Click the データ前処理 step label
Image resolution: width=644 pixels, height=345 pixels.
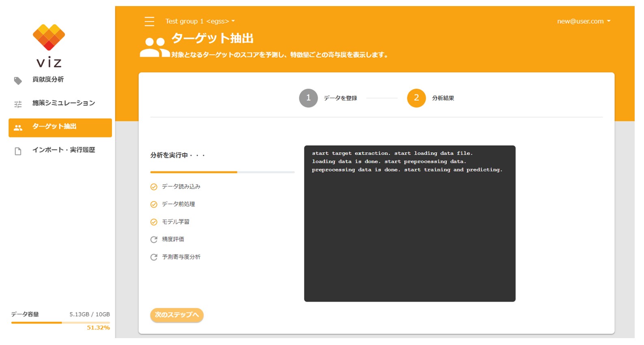pyautogui.click(x=179, y=204)
